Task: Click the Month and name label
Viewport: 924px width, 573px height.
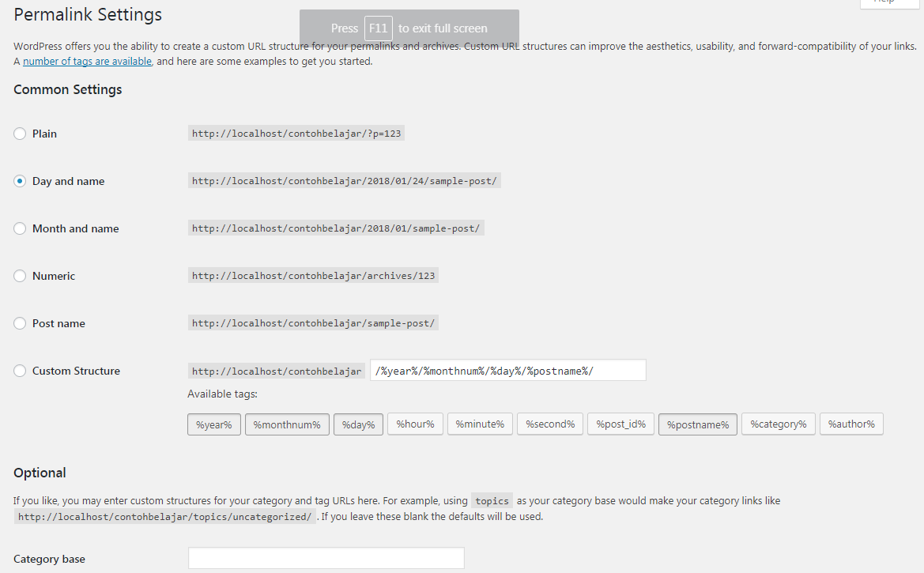Action: tap(75, 228)
